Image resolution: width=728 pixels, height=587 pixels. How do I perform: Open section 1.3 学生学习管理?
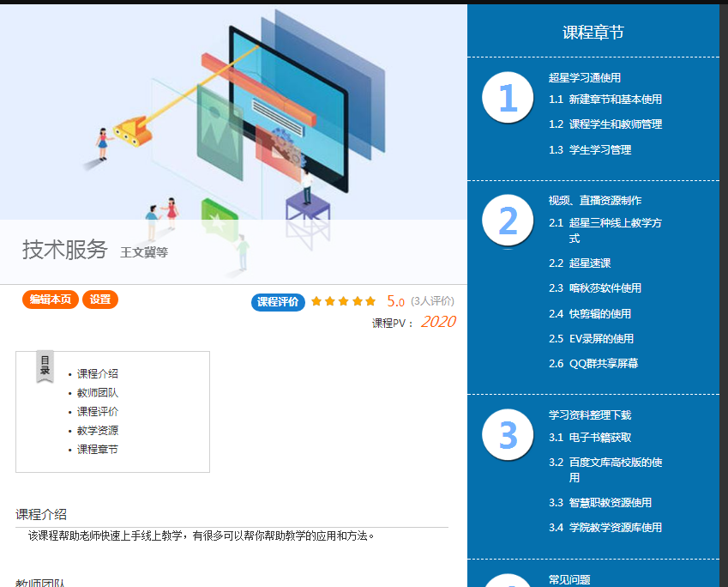[x=590, y=149]
